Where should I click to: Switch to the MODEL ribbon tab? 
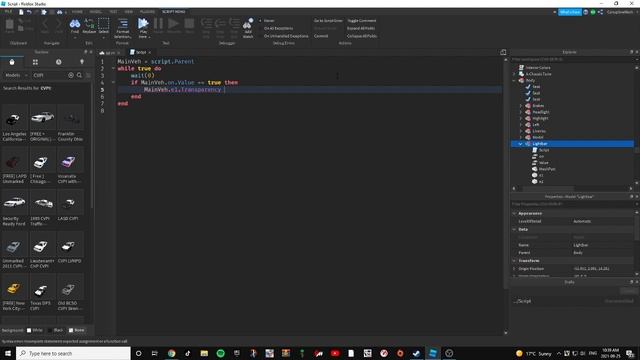click(x=96, y=12)
